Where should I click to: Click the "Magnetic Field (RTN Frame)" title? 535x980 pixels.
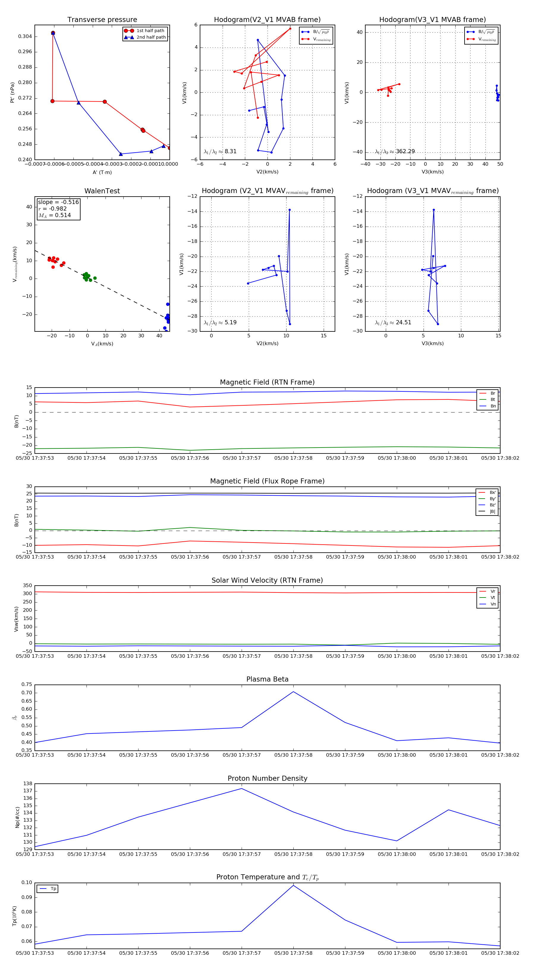pos(267,382)
